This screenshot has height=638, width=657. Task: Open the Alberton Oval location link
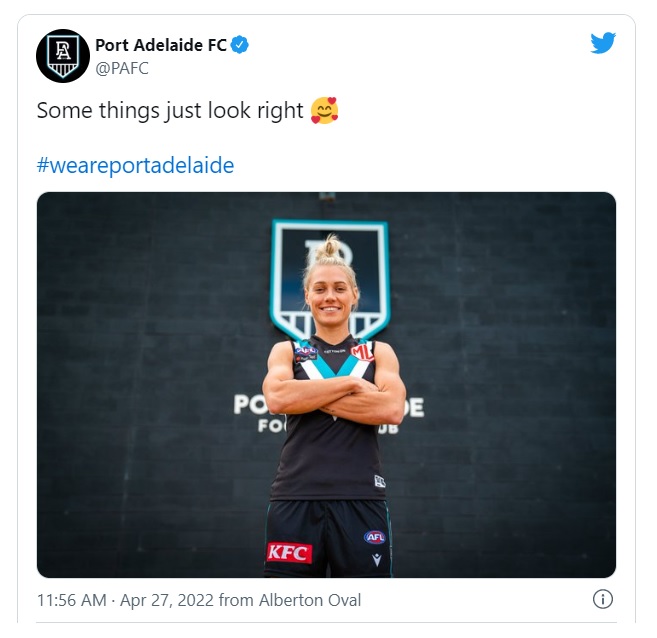310,600
